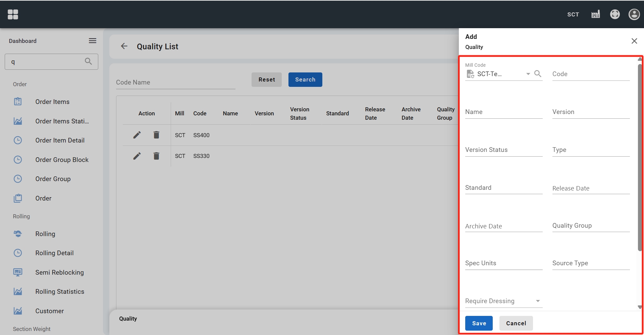The width and height of the screenshot is (644, 335).
Task: Click the Add Quality panel scrollbar
Action: pyautogui.click(x=640, y=158)
